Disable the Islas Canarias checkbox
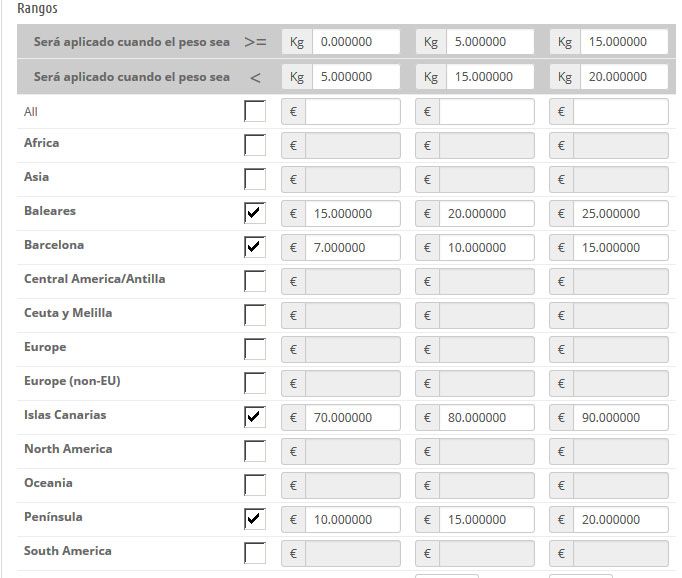Viewport: 682px width, 578px height. 255,417
